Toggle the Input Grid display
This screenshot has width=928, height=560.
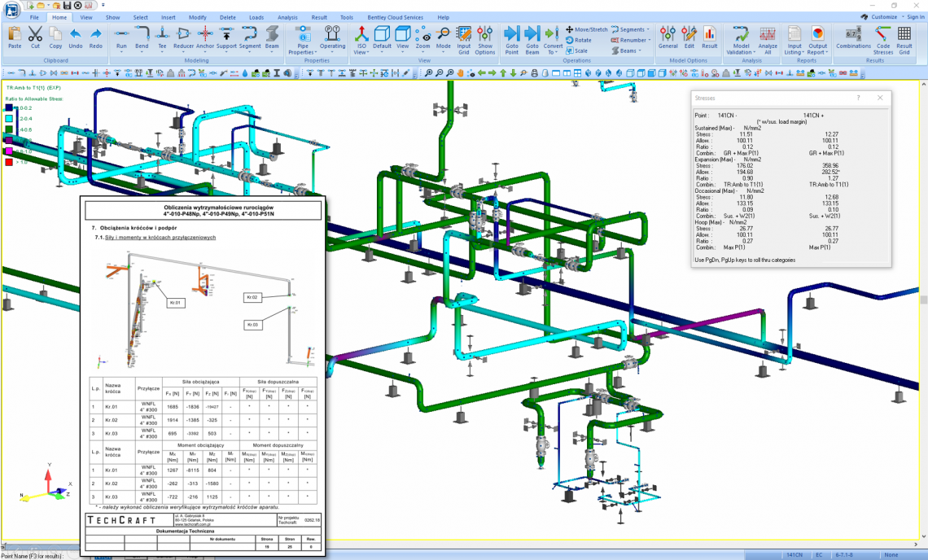tap(464, 37)
